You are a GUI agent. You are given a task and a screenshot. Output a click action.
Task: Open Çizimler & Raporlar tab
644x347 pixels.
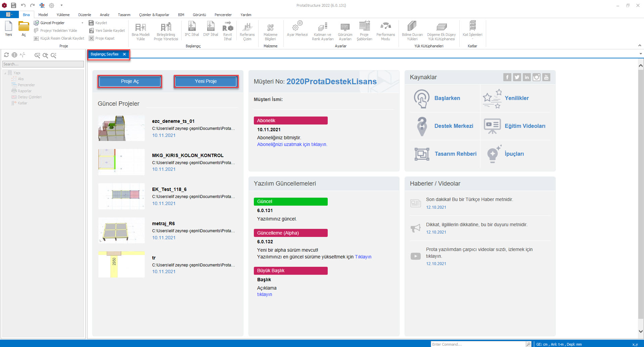tap(154, 15)
